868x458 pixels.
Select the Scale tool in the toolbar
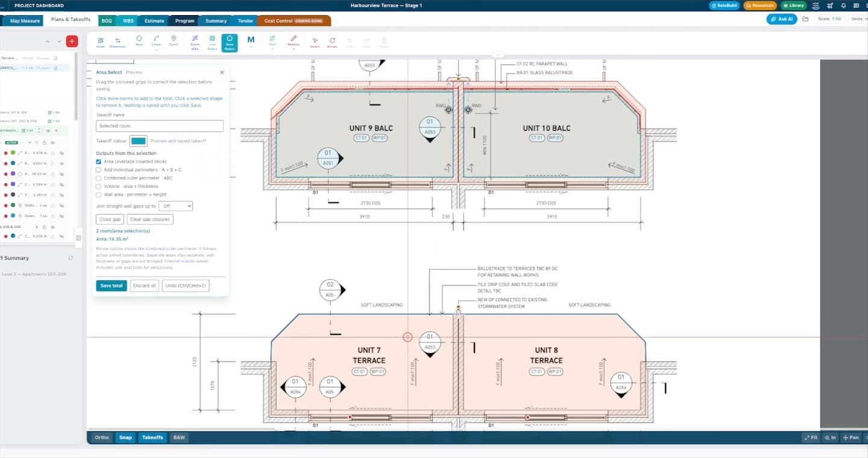pyautogui.click(x=101, y=42)
